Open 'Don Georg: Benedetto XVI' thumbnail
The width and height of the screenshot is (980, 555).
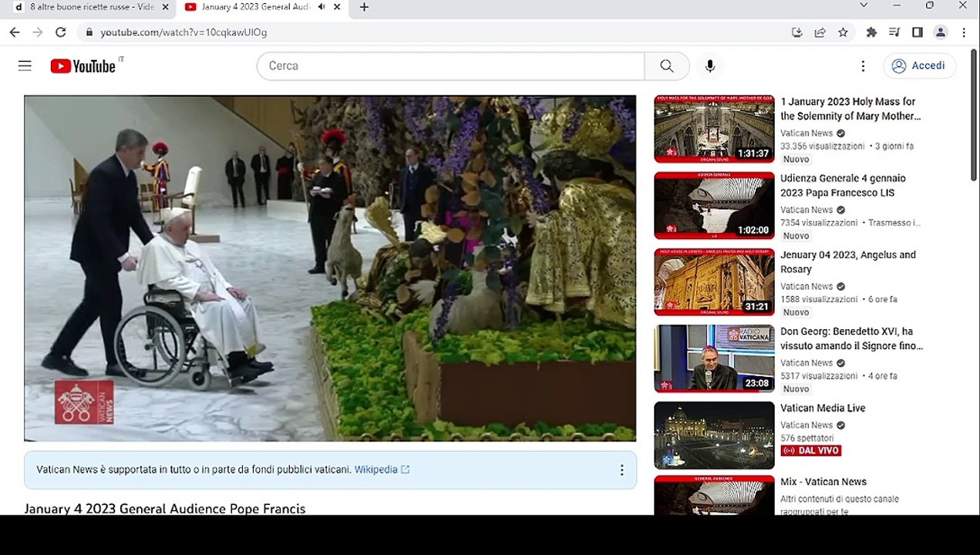[x=714, y=359]
